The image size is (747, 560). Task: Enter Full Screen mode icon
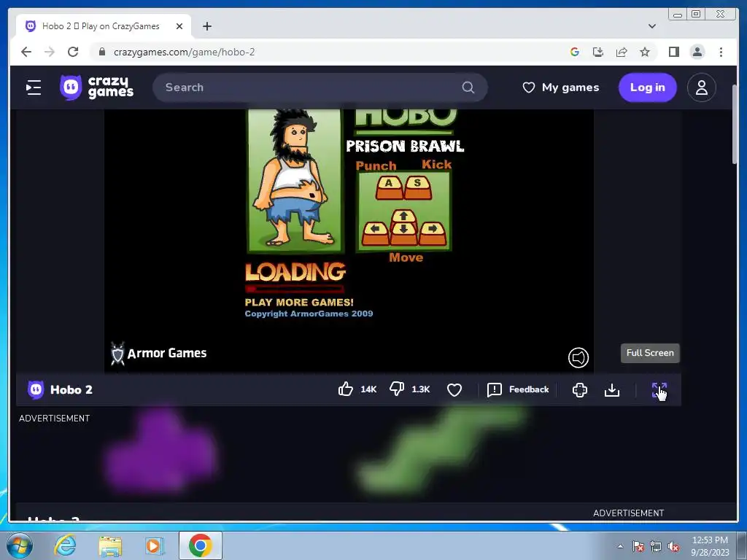659,390
